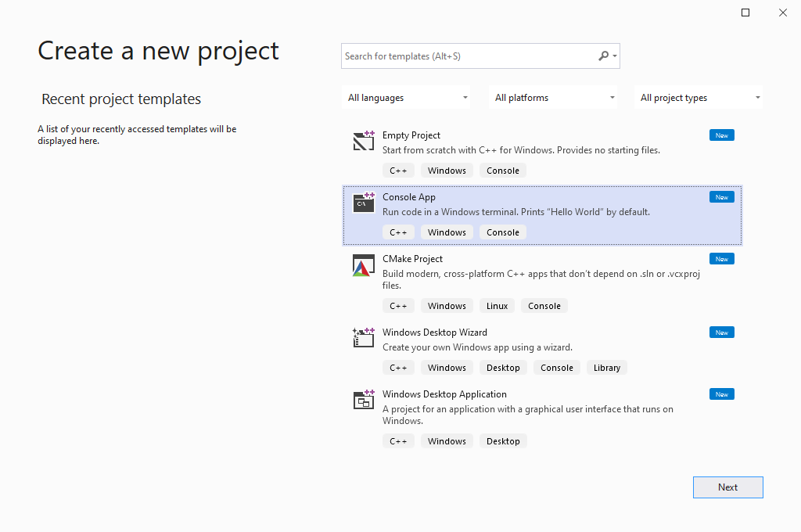Click the Windows Desktop Application icon

(x=364, y=400)
